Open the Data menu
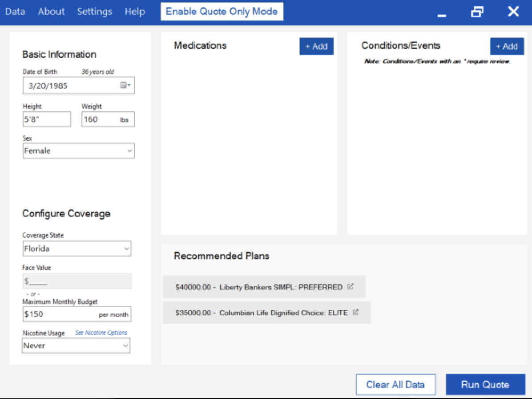The image size is (532, 399). click(x=15, y=12)
